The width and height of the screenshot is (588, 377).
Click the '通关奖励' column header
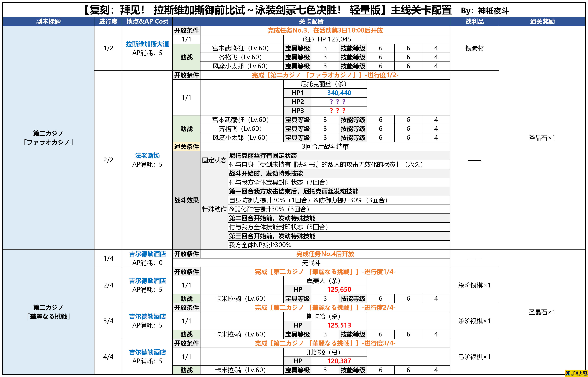click(x=542, y=22)
